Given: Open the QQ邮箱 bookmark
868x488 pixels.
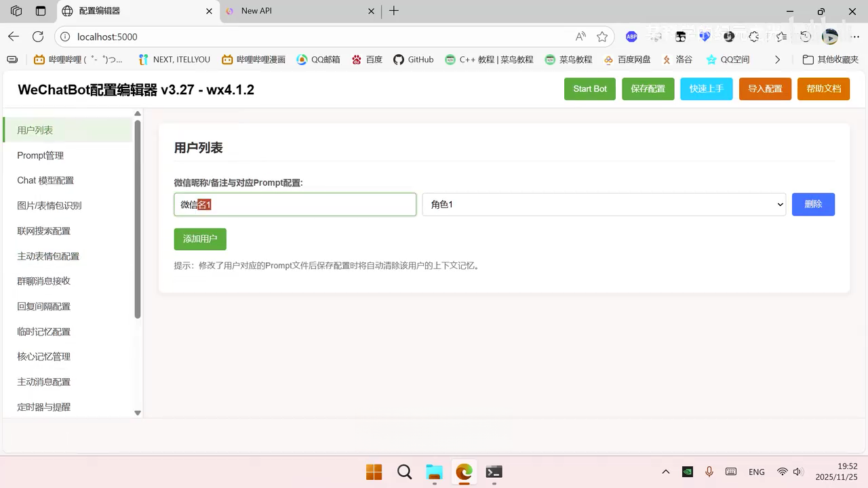Looking at the screenshot, I should click(318, 60).
